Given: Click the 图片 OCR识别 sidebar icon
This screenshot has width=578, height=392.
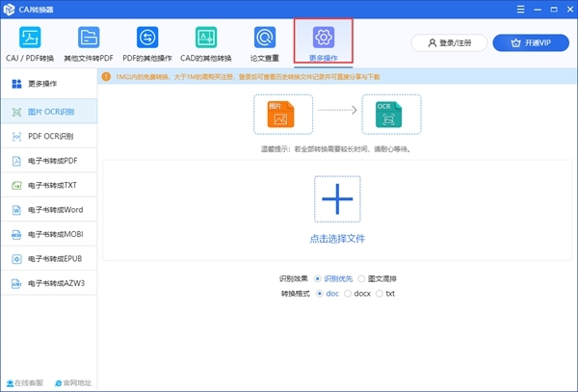Looking at the screenshot, I should [16, 112].
